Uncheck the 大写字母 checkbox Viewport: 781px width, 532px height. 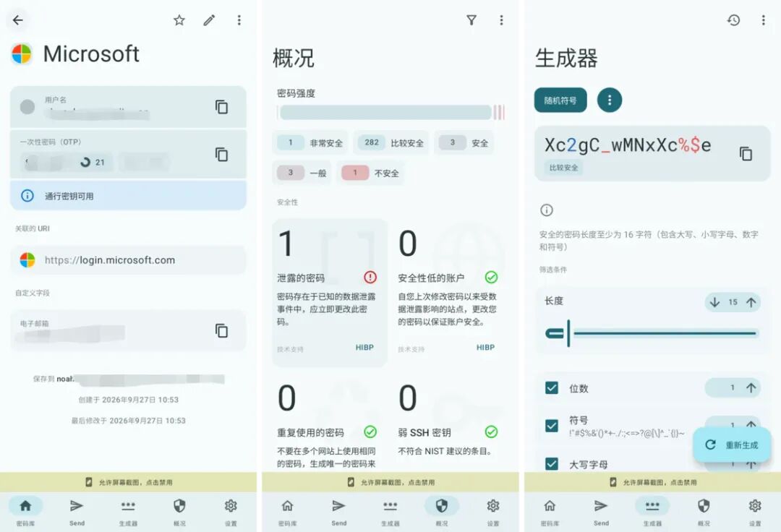(x=551, y=464)
